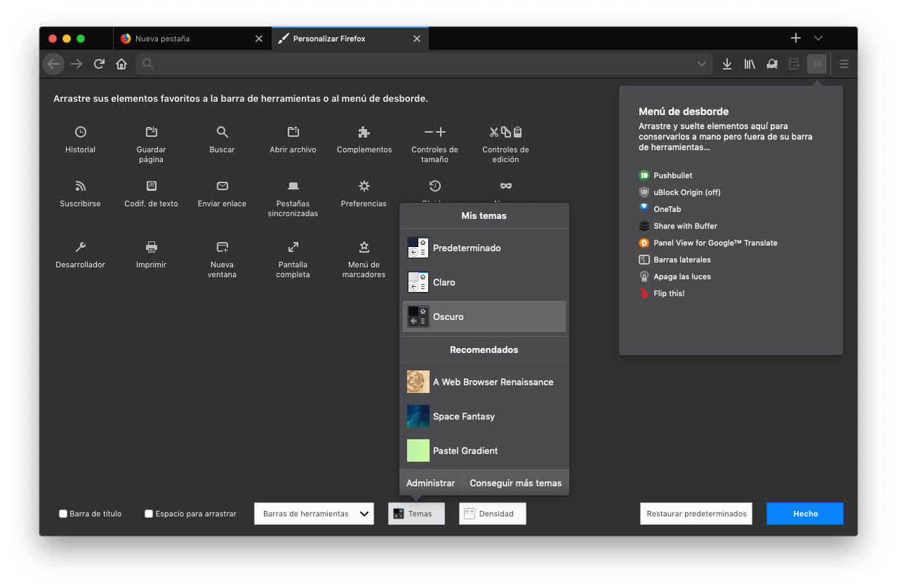The image size is (897, 588).
Task: Open the Barras de herramientas dropdown
Action: (x=314, y=514)
